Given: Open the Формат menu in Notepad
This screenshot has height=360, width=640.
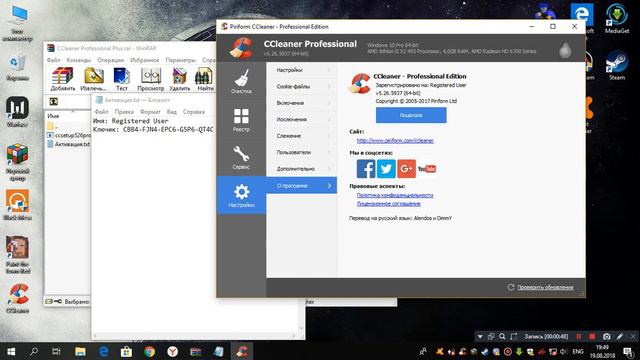Looking at the screenshot, I should point(150,111).
